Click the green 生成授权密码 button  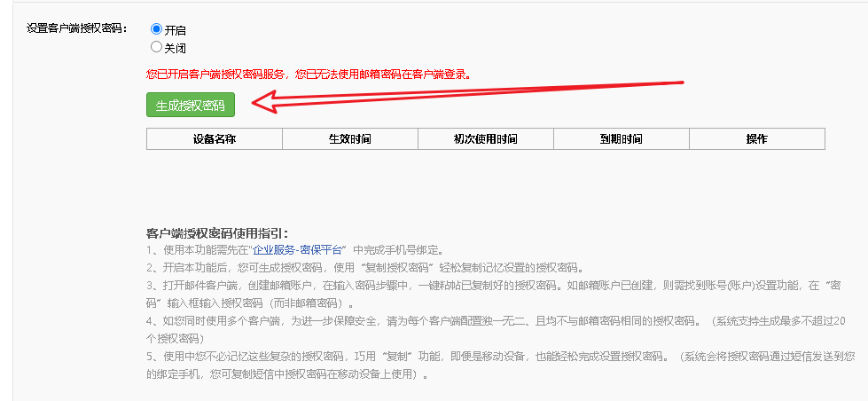(x=191, y=105)
